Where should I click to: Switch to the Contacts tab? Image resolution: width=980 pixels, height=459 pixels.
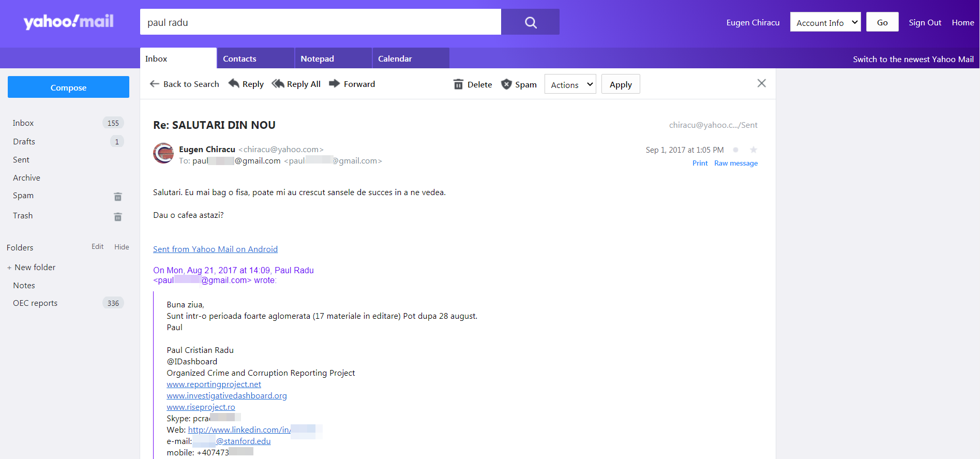click(x=255, y=58)
